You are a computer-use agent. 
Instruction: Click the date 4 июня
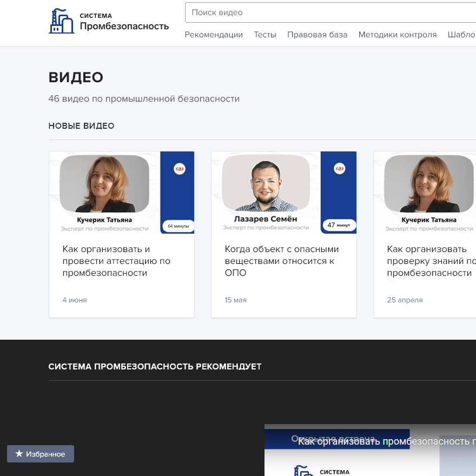75,300
